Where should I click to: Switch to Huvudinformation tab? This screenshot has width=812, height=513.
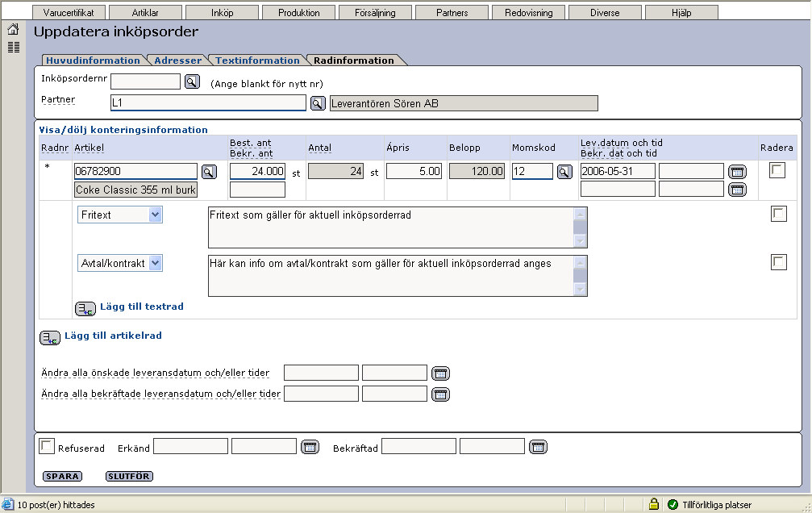coord(93,60)
